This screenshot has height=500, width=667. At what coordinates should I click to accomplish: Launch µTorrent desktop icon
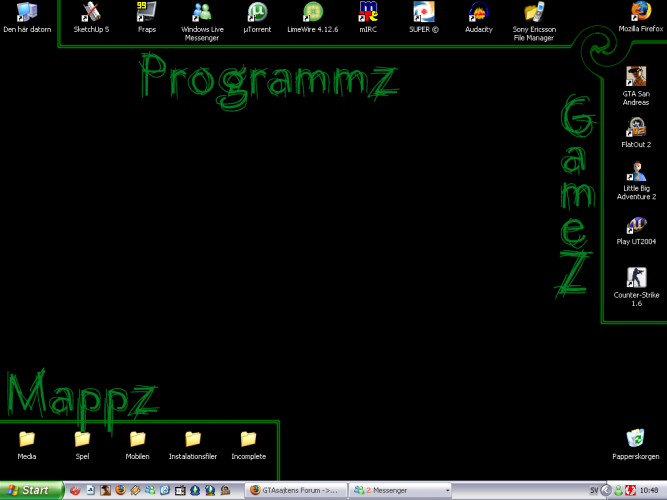257,13
